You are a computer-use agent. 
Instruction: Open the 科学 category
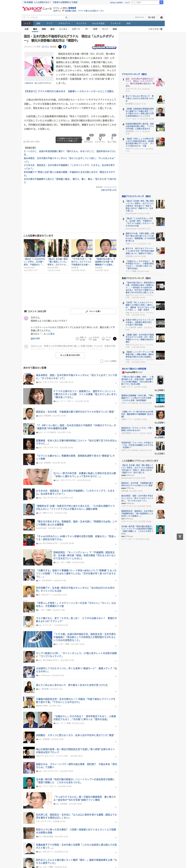click(x=95, y=29)
